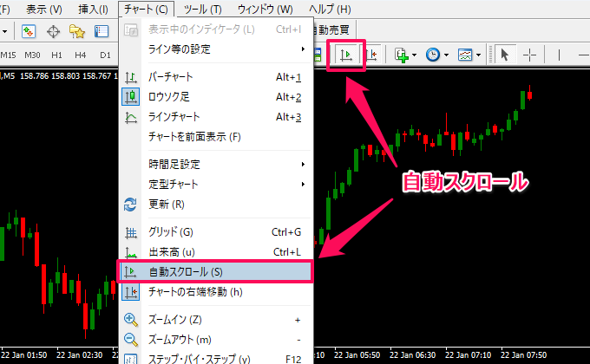Close the チャート (C) menu header
This screenshot has height=364, width=590.
tap(146, 9)
